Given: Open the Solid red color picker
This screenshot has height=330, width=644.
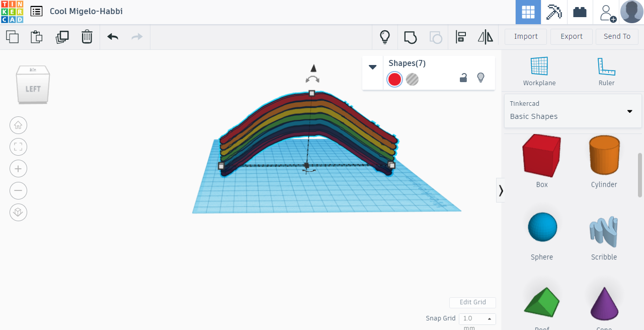Looking at the screenshot, I should 394,79.
